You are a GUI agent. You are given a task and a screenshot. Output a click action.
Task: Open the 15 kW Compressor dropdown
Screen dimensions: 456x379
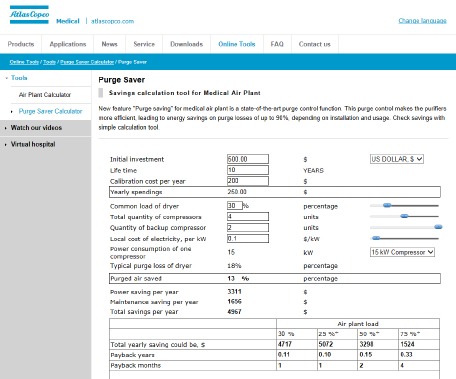402,252
